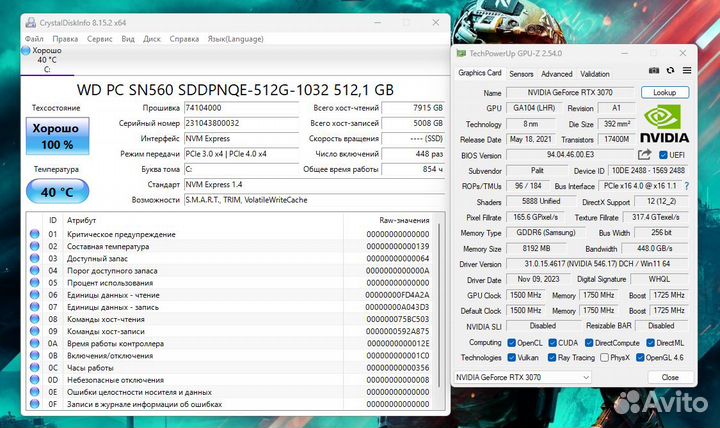Click the Bus Interface question mark icon
The image size is (720, 428).
(686, 186)
